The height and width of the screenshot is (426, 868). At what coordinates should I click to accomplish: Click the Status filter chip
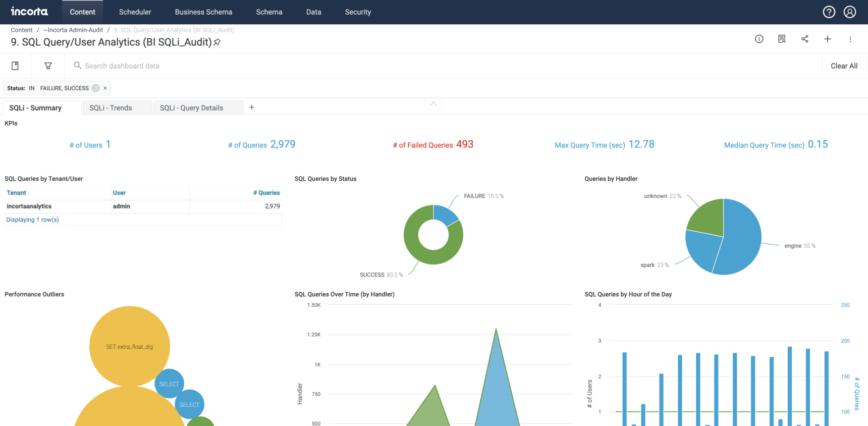tap(57, 88)
